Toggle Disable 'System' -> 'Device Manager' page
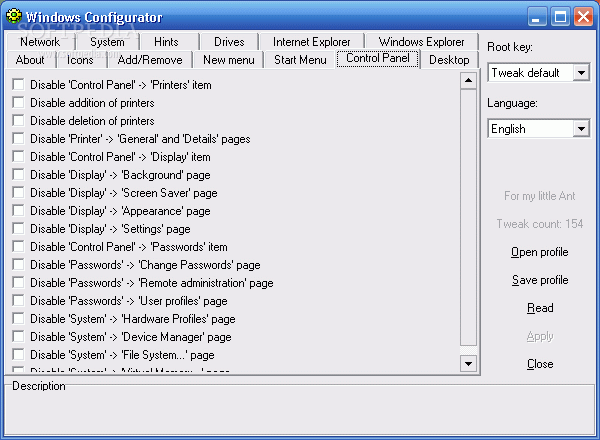Image resolution: width=600 pixels, height=440 pixels. pyautogui.click(x=18, y=336)
